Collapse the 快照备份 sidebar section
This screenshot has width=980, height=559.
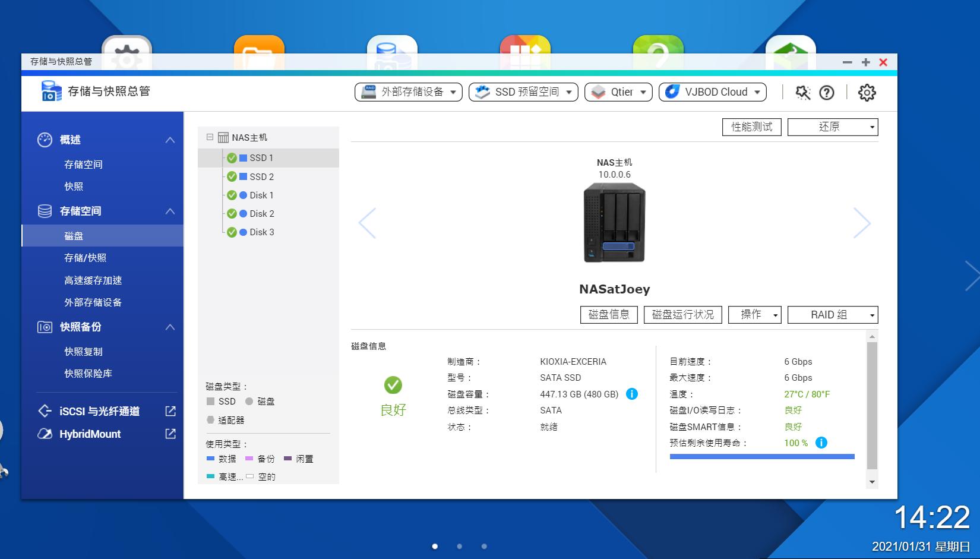point(170,327)
